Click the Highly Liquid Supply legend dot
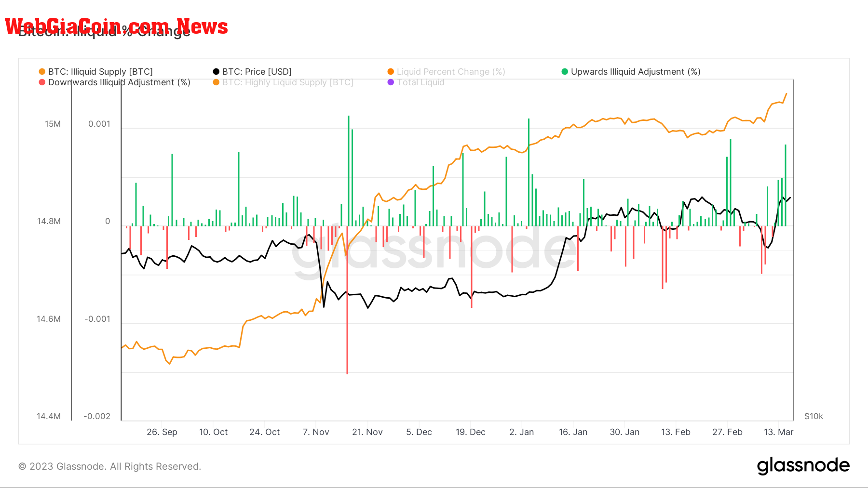The image size is (868, 488). (216, 82)
